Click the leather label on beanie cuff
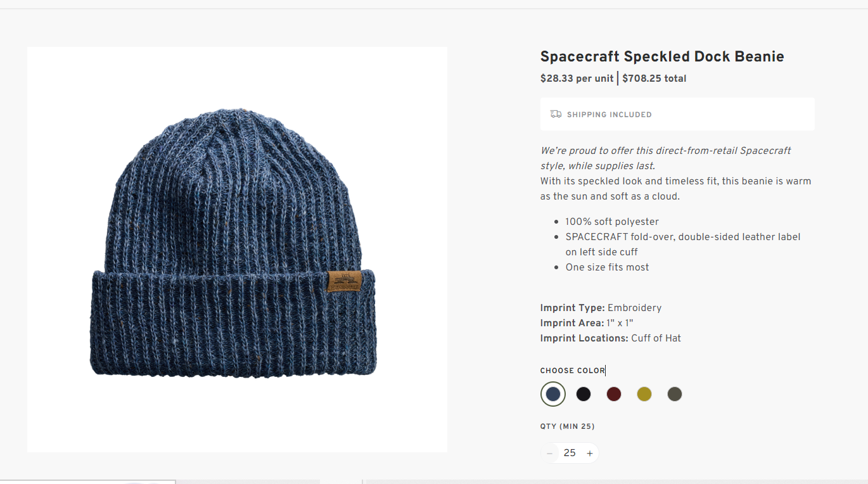 pyautogui.click(x=345, y=281)
